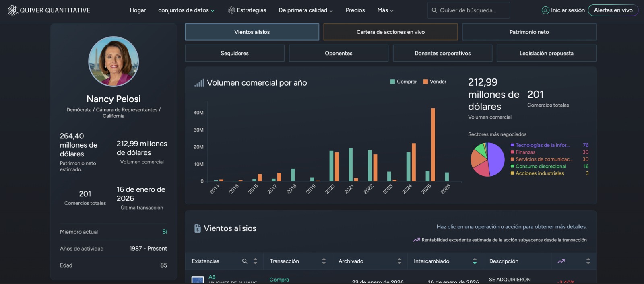Click the Quiver Quantitative logo icon

13,10
